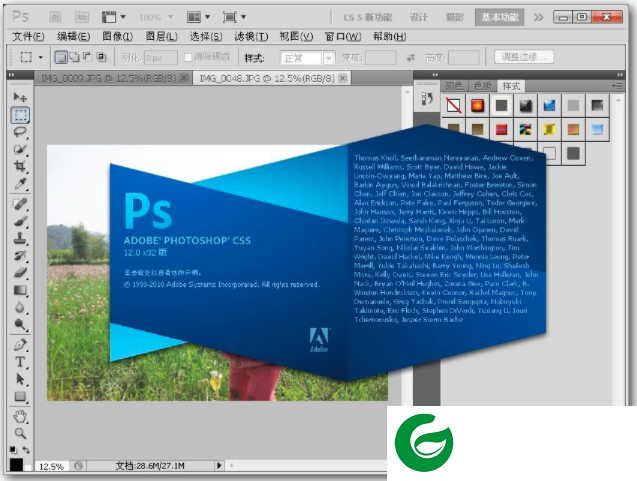Image resolution: width=637 pixels, height=481 pixels.
Task: Open the 文件(F) menu
Action: coord(28,37)
